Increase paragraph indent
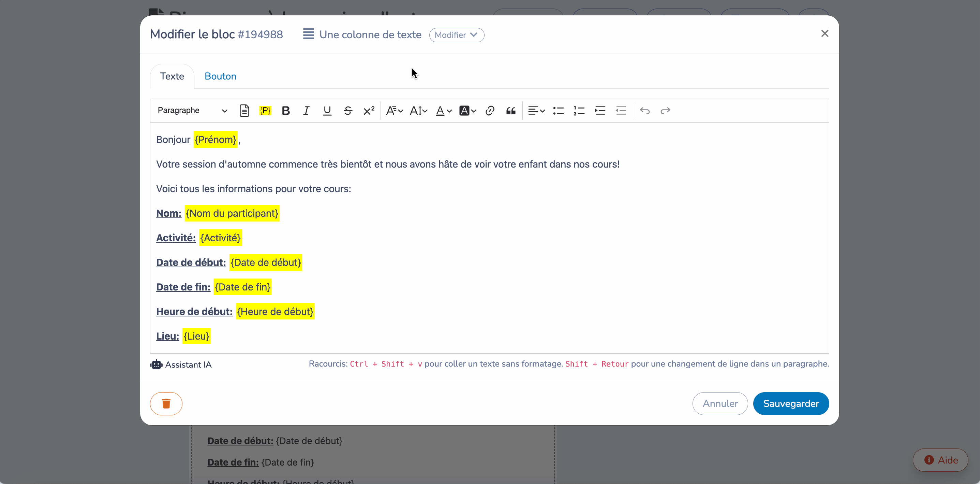980x484 pixels. pos(600,111)
